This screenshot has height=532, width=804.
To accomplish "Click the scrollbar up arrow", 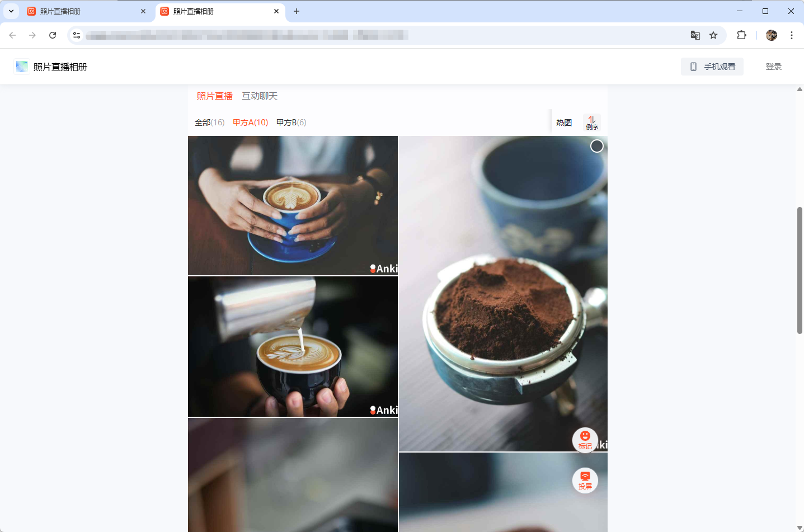I will coord(800,89).
